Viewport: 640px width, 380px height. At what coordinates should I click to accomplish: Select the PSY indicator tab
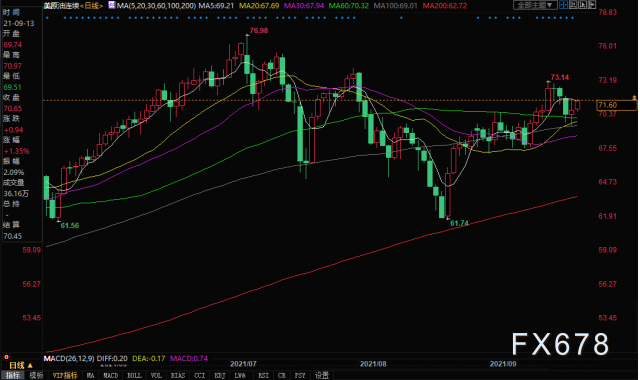pyautogui.click(x=300, y=375)
